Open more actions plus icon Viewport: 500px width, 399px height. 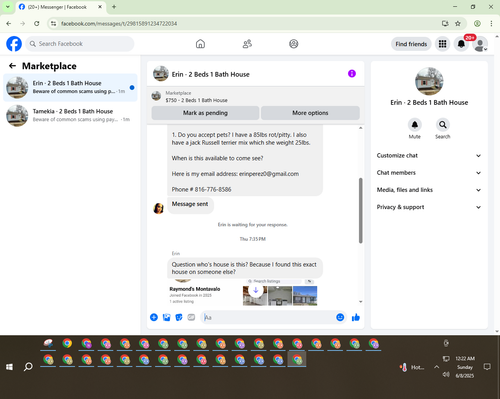pos(154,317)
